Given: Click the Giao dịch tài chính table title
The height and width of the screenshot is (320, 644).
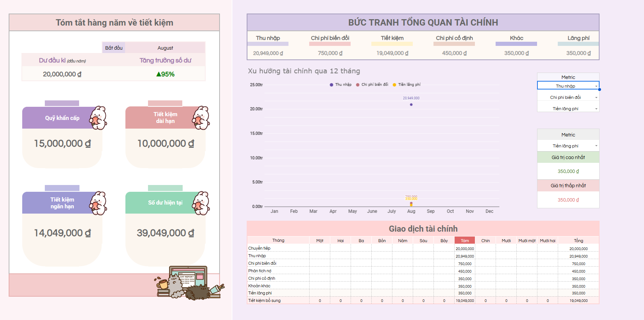Looking at the screenshot, I should point(423,229).
